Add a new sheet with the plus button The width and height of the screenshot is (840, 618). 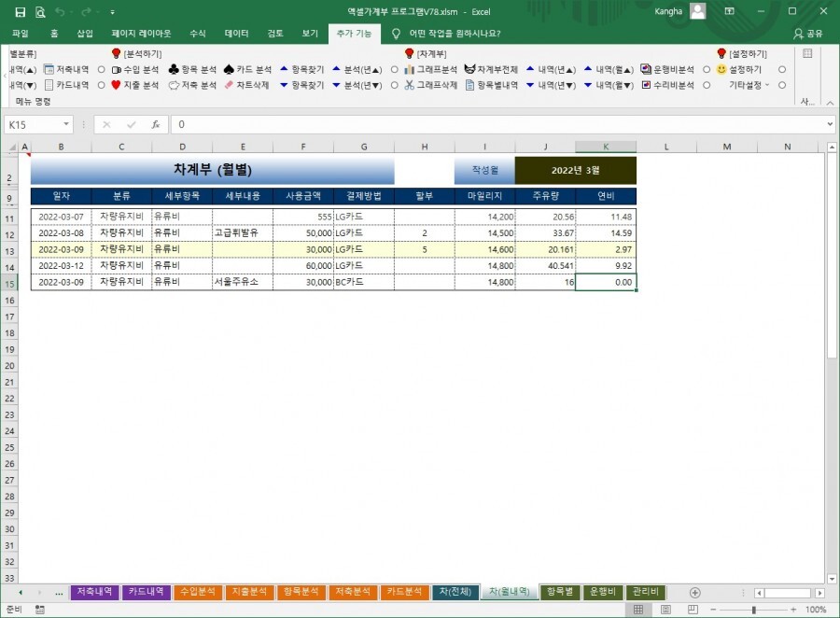(x=694, y=593)
